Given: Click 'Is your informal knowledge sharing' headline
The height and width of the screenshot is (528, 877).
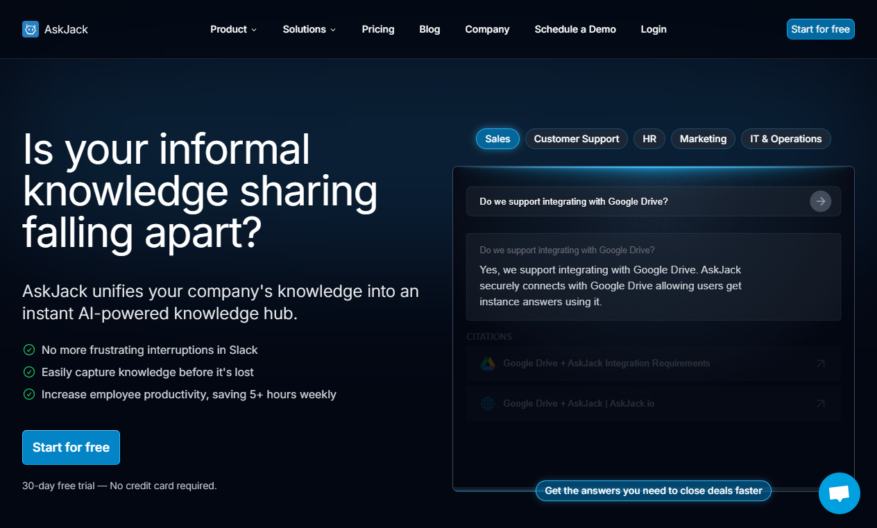Looking at the screenshot, I should click(x=200, y=192).
